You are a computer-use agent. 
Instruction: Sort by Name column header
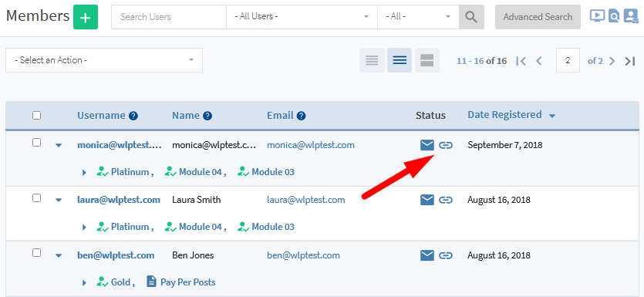click(x=186, y=116)
